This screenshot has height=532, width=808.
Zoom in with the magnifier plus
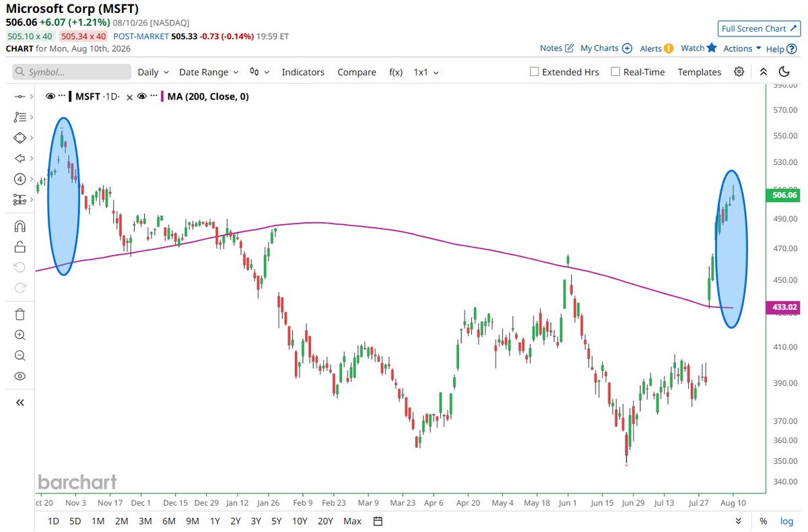[20, 335]
